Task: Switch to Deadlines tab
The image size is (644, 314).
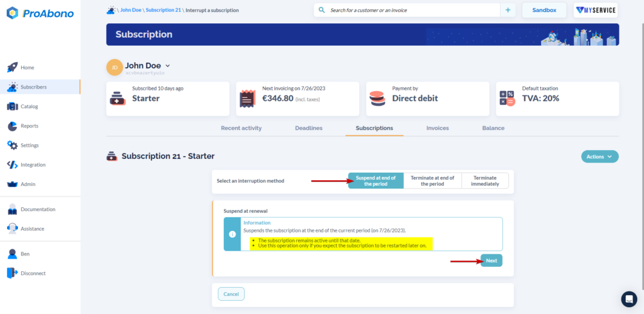Action: tap(308, 128)
